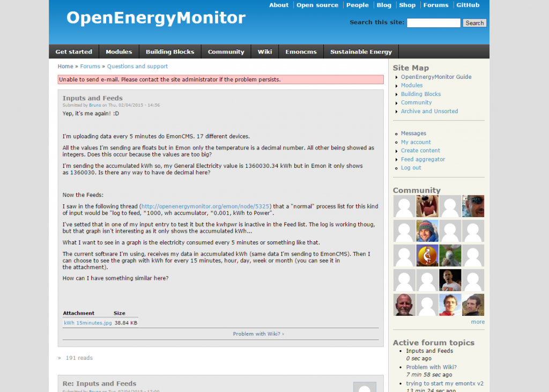Click the Log out link

click(x=411, y=167)
